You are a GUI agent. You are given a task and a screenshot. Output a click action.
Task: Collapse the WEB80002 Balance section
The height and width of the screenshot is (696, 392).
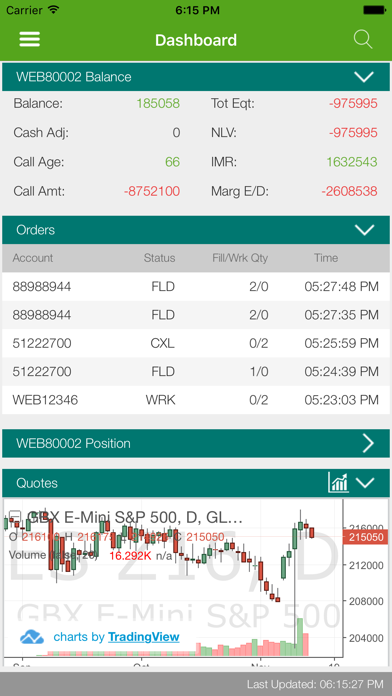click(364, 77)
